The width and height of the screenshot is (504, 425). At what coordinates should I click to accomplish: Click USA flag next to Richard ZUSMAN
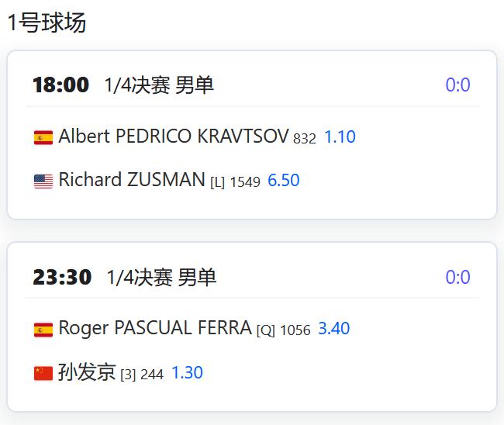tap(43, 181)
